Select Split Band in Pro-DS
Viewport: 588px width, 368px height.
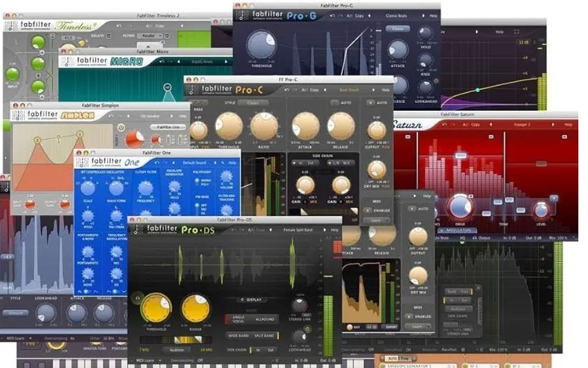click(265, 335)
